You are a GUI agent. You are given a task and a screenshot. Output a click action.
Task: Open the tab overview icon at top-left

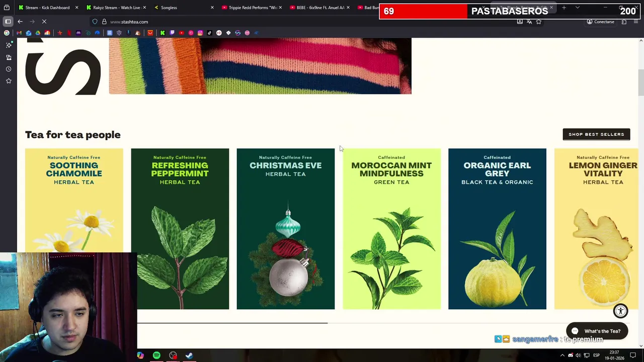point(7,8)
